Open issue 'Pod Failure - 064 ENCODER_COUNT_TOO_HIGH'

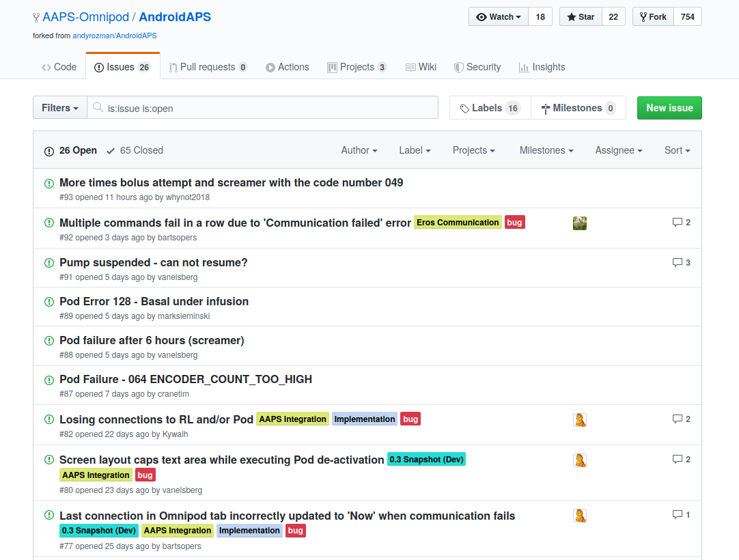pyautogui.click(x=186, y=379)
